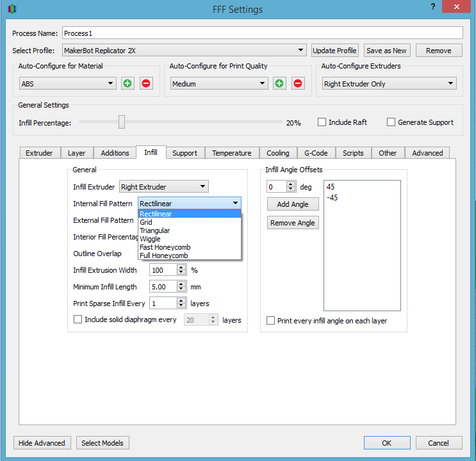The width and height of the screenshot is (476, 461).
Task: Select Fast Honeycomb fill pattern option
Action: pos(190,247)
